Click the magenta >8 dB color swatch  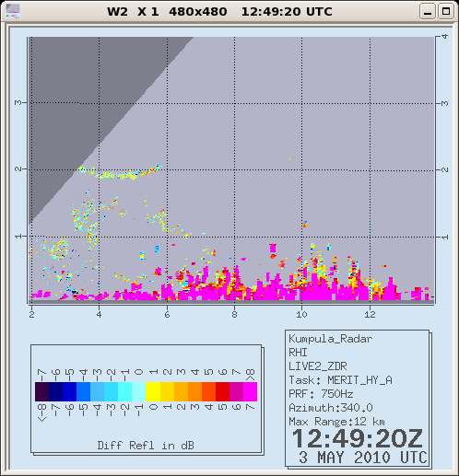point(250,391)
